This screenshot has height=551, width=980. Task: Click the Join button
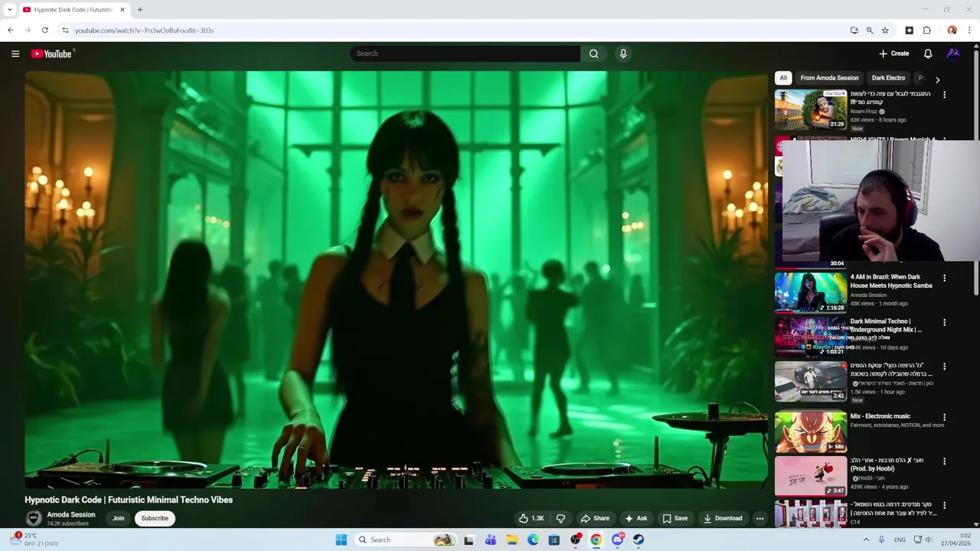click(118, 518)
